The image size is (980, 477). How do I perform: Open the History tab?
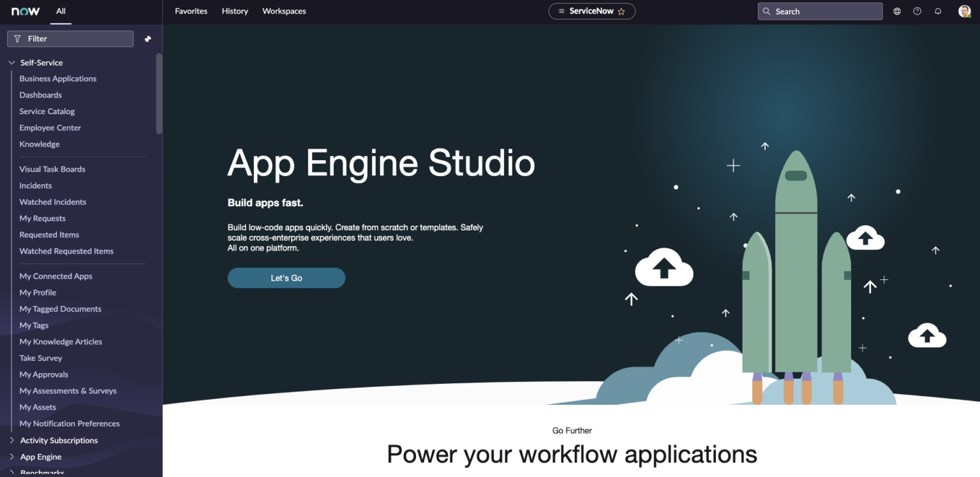tap(235, 11)
